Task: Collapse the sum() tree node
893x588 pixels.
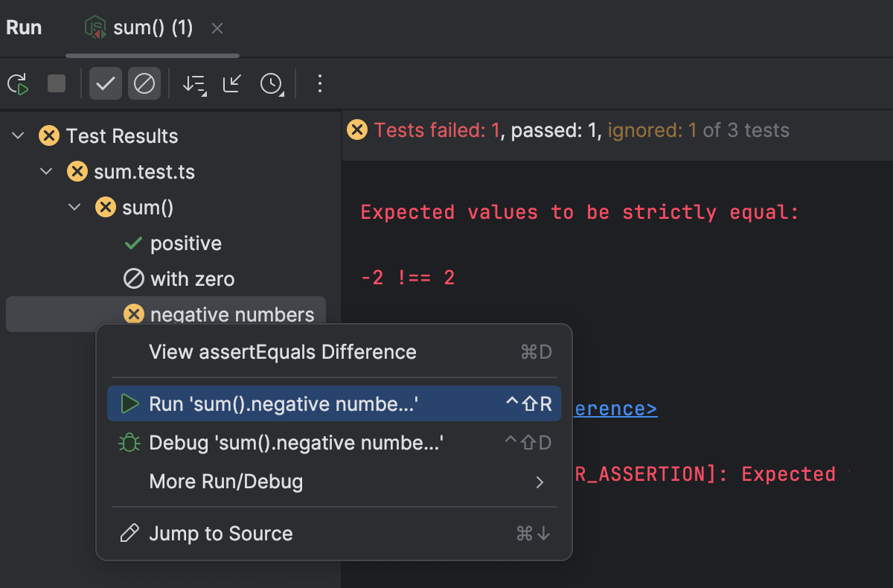Action: point(74,207)
